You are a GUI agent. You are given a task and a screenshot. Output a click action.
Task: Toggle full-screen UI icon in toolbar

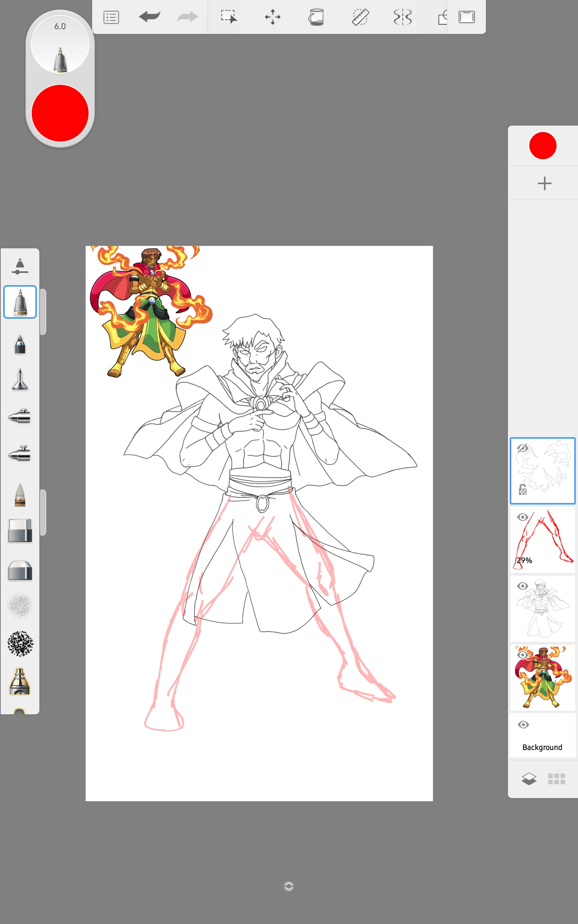(x=466, y=17)
